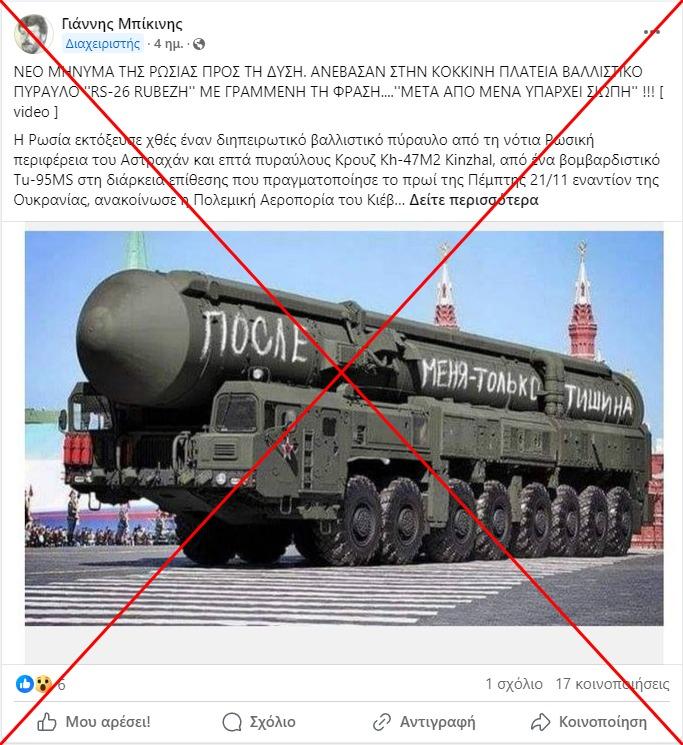The height and width of the screenshot is (745, 683).
Task: Open Γιάννης Μπίκινης profile name link
Action: [122, 23]
